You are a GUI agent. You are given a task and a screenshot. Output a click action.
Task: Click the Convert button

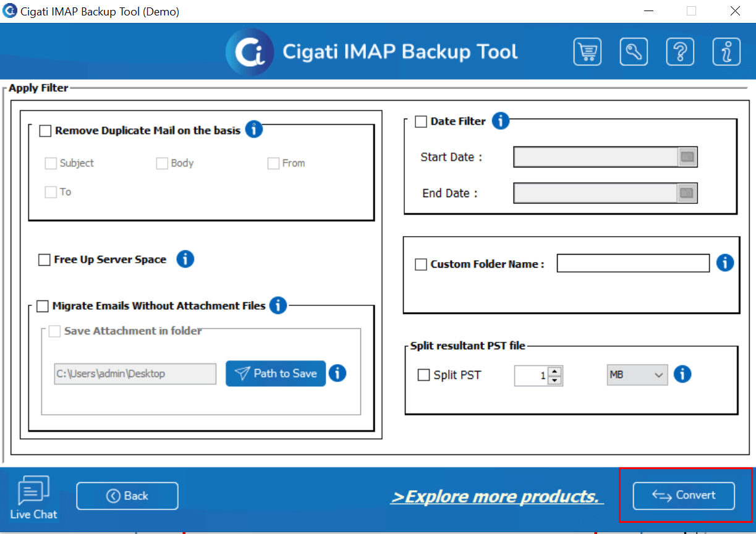pos(684,496)
